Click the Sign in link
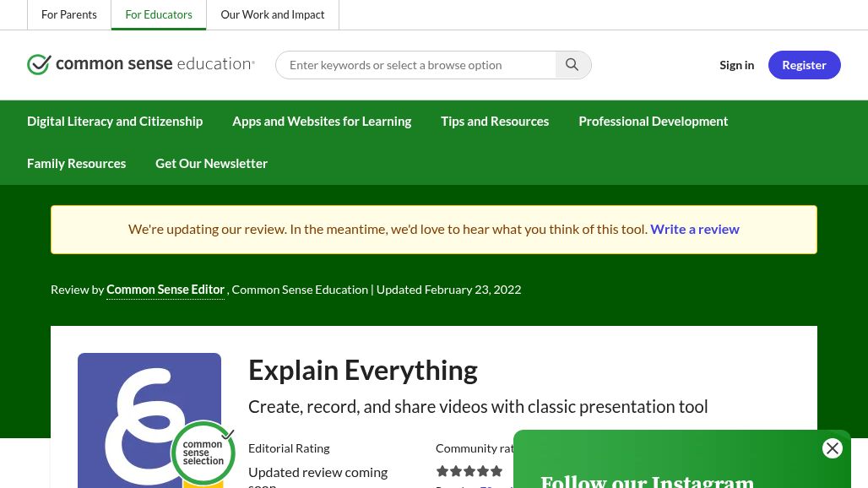 point(736,64)
